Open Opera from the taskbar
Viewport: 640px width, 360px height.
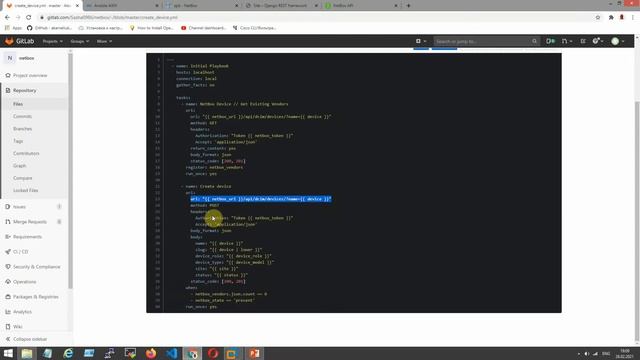[x=213, y=353]
